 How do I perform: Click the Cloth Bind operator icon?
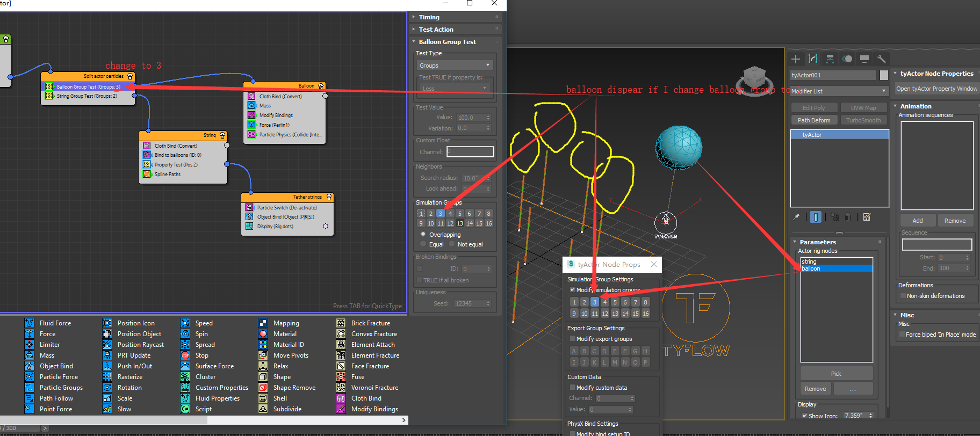[341, 398]
